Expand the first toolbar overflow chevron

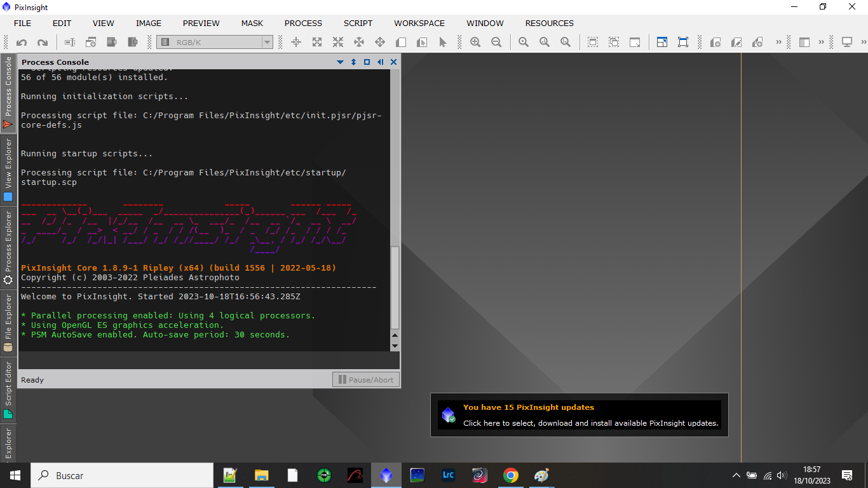point(778,43)
